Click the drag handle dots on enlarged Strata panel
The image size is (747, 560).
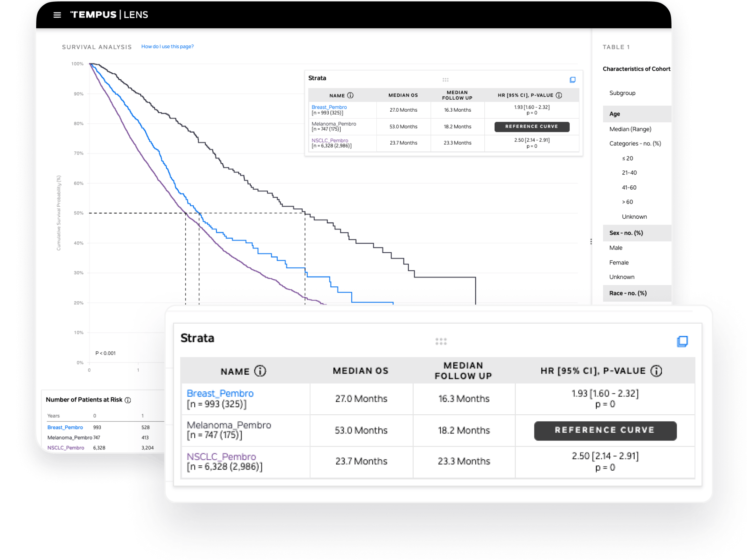(x=441, y=341)
